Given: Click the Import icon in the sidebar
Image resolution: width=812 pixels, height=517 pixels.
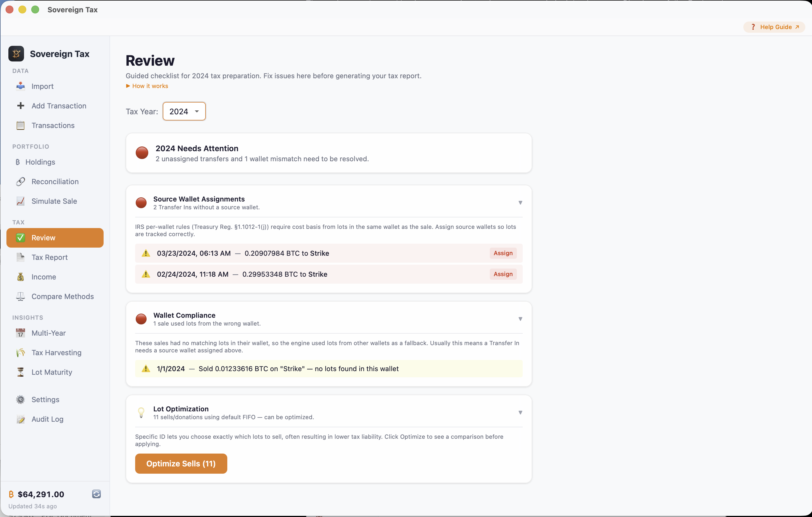Looking at the screenshot, I should (x=20, y=86).
